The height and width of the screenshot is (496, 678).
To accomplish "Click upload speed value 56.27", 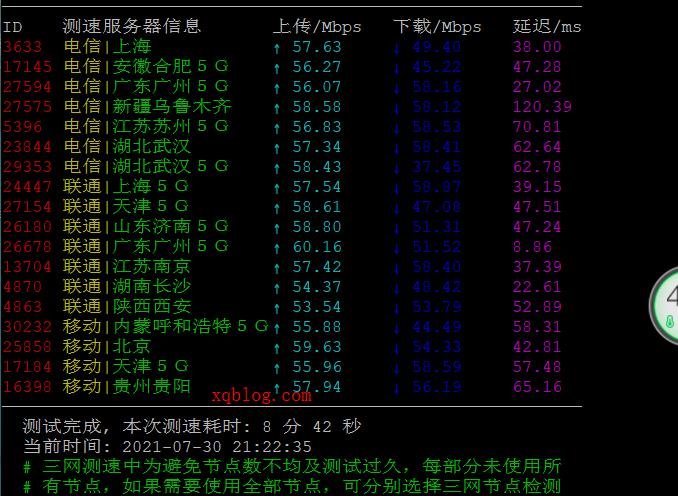I will (x=317, y=67).
